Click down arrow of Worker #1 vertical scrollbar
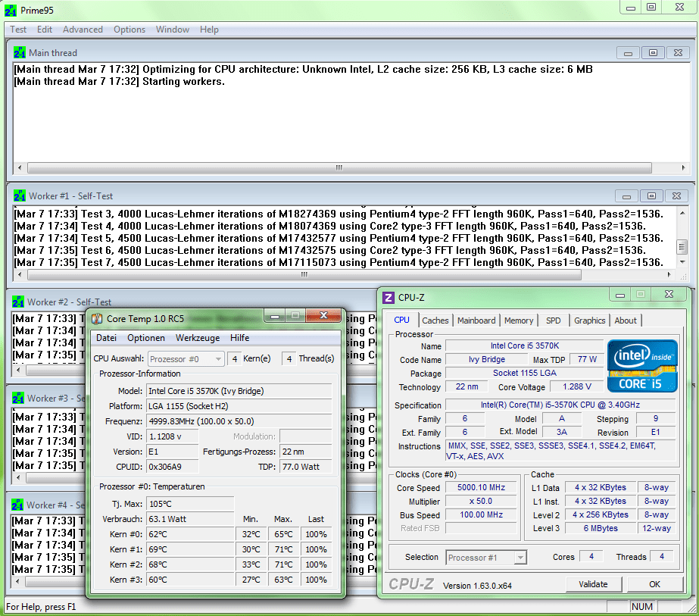Screen dimensions: 699x616 [x=682, y=262]
